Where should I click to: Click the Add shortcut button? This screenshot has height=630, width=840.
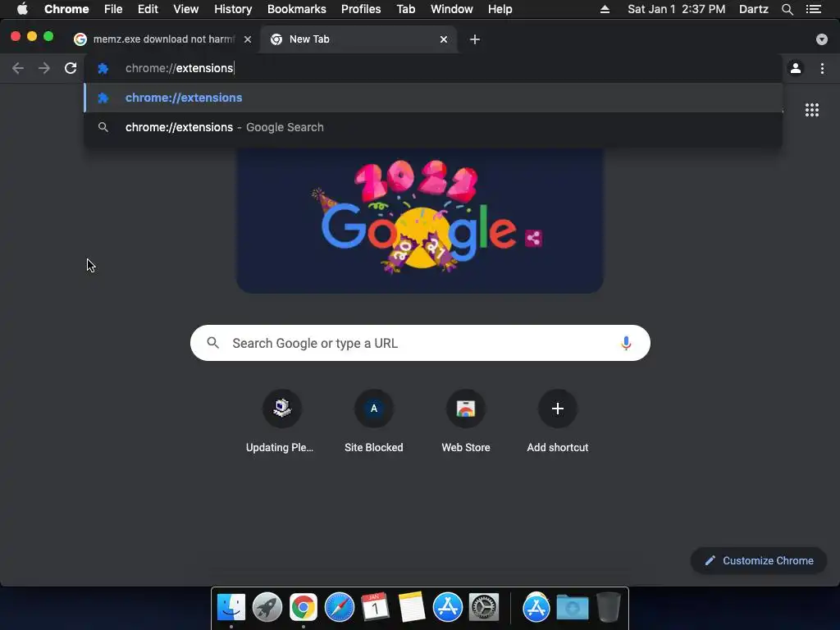(558, 422)
